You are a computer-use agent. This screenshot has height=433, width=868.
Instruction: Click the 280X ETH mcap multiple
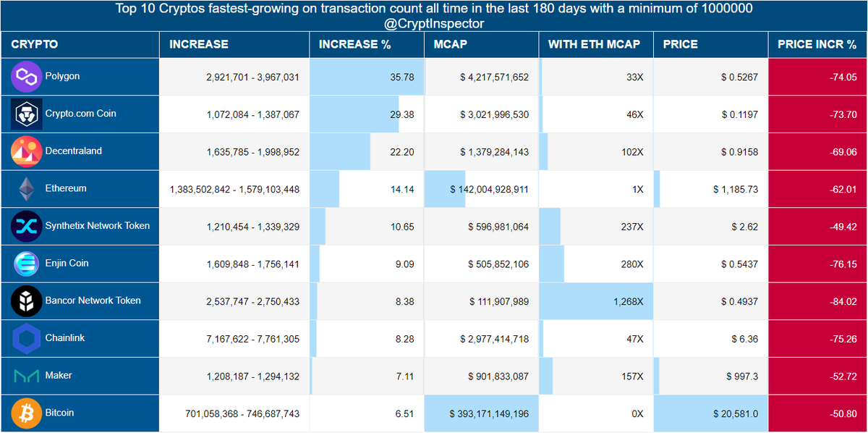(596, 264)
